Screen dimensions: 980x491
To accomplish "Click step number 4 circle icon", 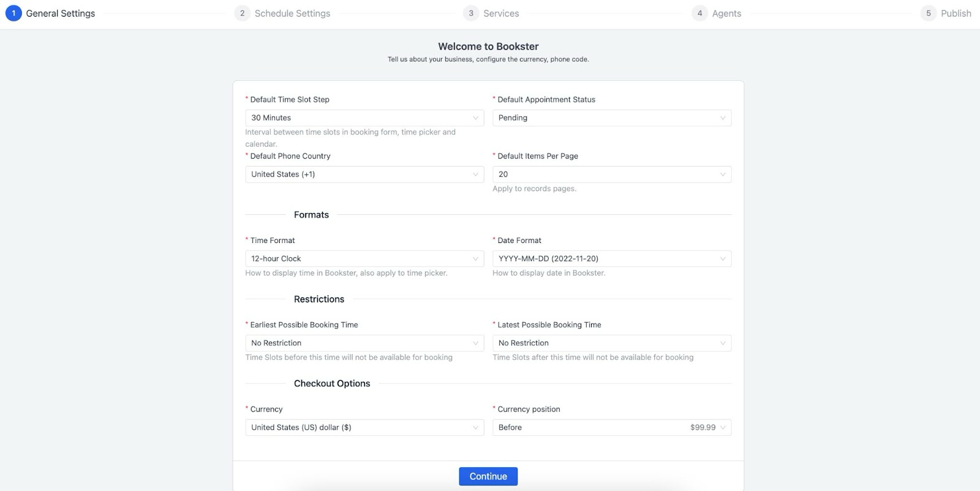I will coord(699,13).
